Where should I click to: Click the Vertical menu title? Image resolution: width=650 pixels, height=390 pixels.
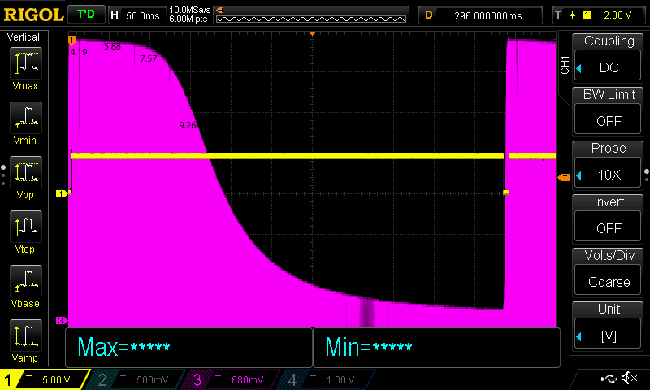click(23, 37)
